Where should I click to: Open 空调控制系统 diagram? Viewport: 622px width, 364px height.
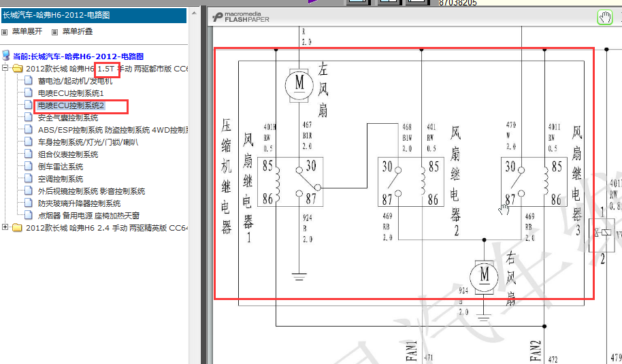pos(61,179)
